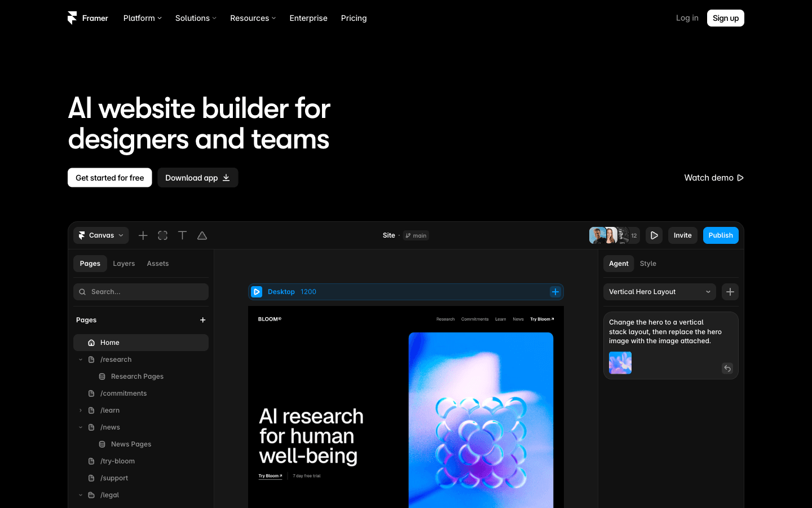Screen dimensions: 812x508
Task: Add breakpoint with plus icon on Desktop bar
Action: [555, 292]
